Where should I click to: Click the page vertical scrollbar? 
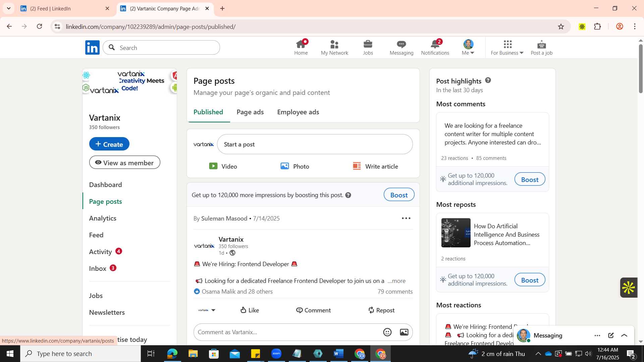click(x=641, y=69)
